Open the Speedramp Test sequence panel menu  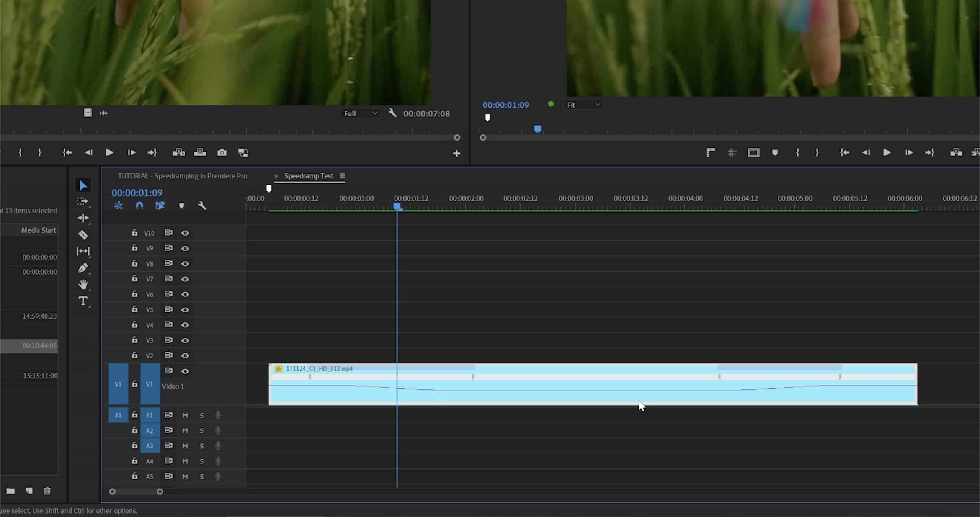pyautogui.click(x=342, y=176)
